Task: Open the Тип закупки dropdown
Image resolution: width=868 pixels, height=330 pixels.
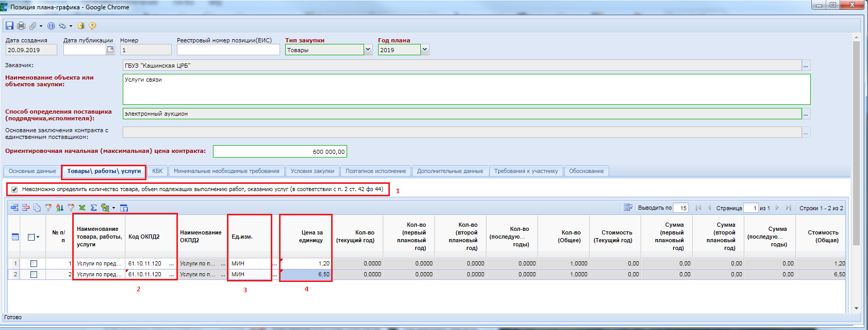Action: 368,50
